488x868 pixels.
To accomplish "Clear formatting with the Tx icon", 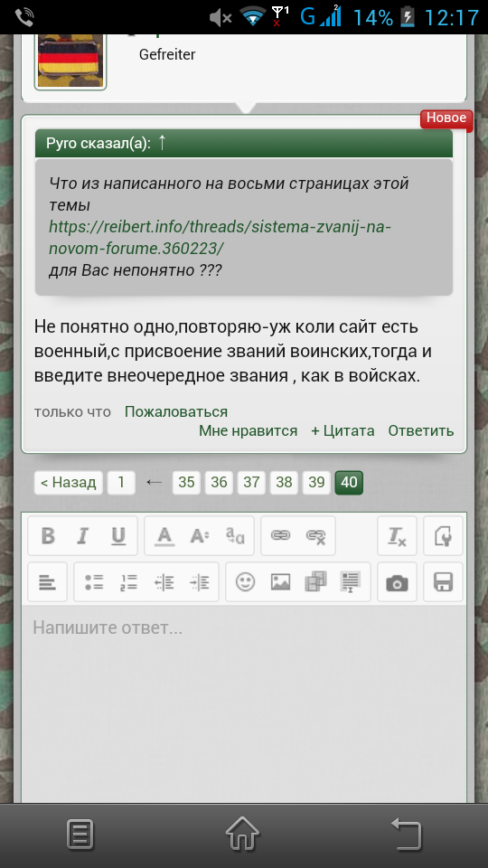I will [x=397, y=535].
